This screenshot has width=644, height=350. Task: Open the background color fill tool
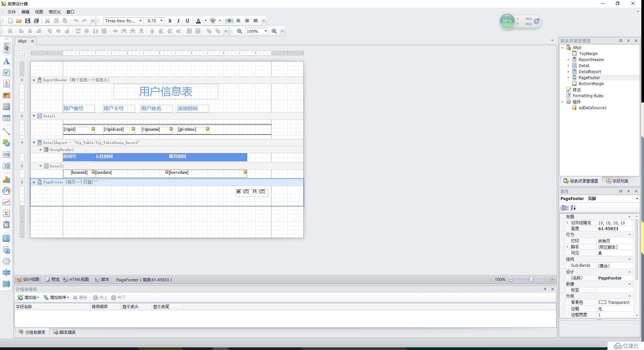213,21
